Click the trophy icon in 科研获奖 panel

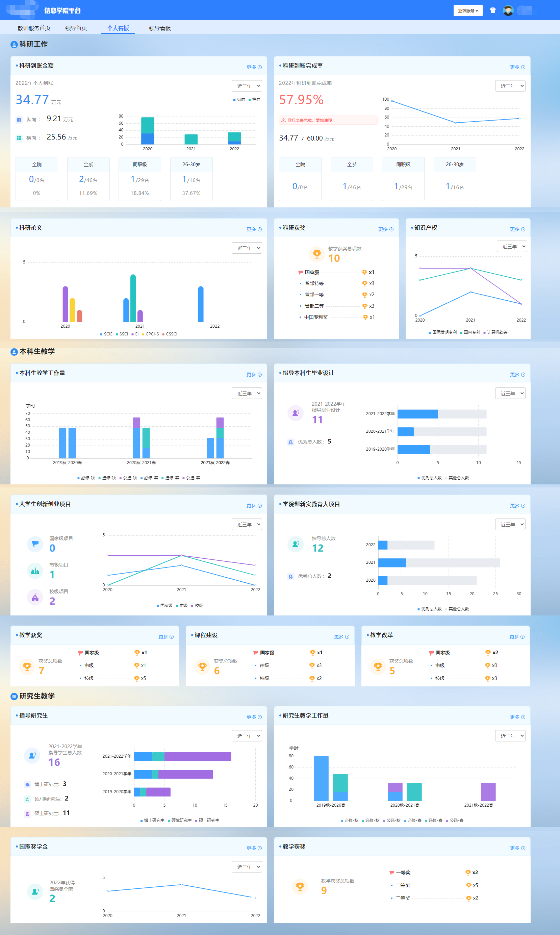316,254
